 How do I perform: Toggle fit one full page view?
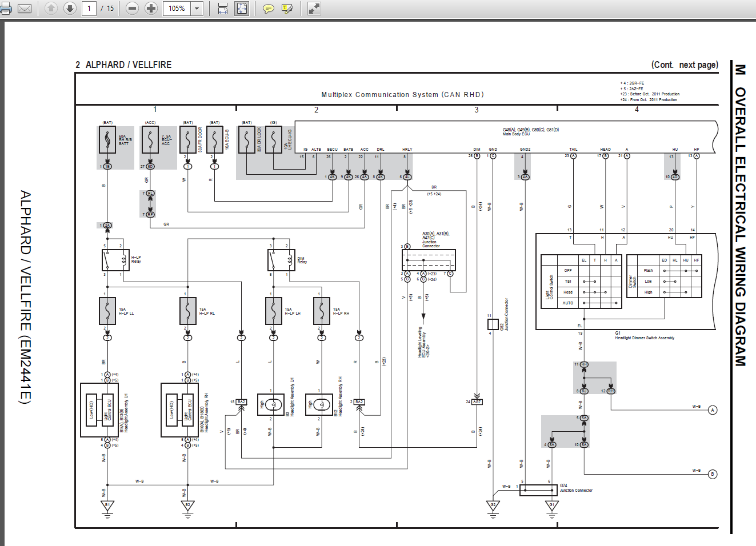coord(242,9)
